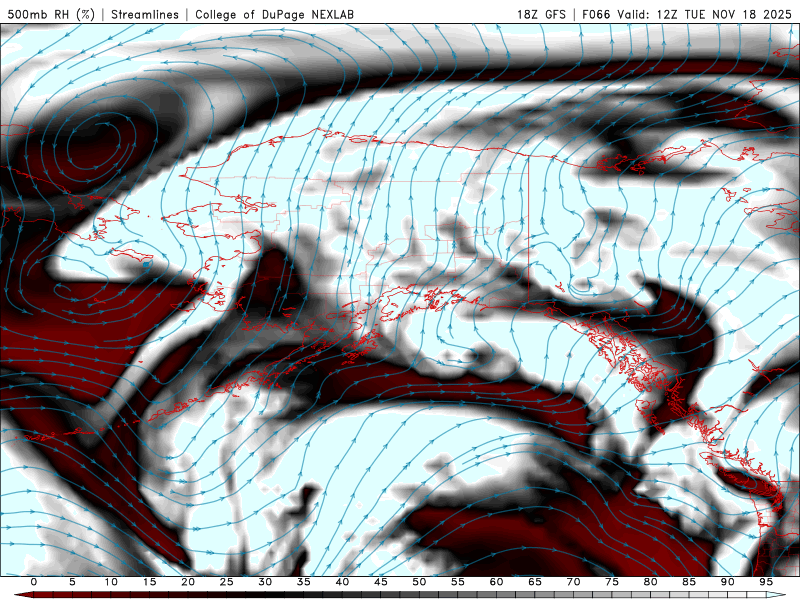Click the "5" label on the color scale
Viewport: 800px width, 600px height.
(x=72, y=582)
